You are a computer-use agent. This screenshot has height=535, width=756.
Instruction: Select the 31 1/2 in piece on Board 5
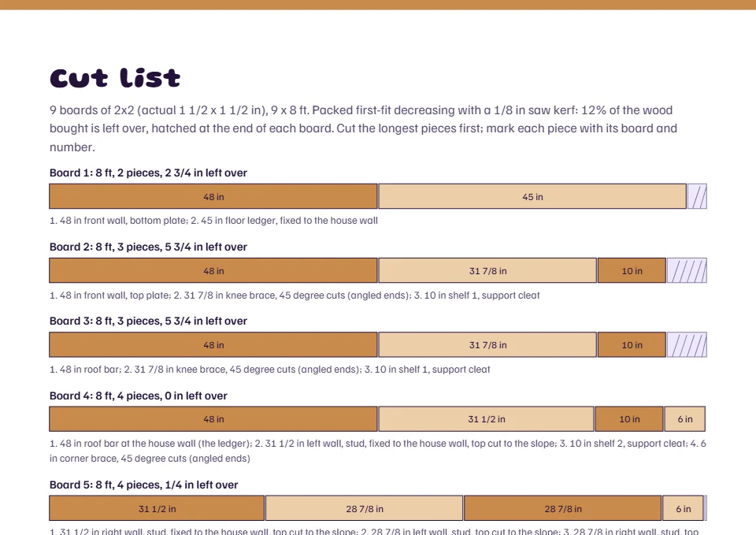[157, 508]
